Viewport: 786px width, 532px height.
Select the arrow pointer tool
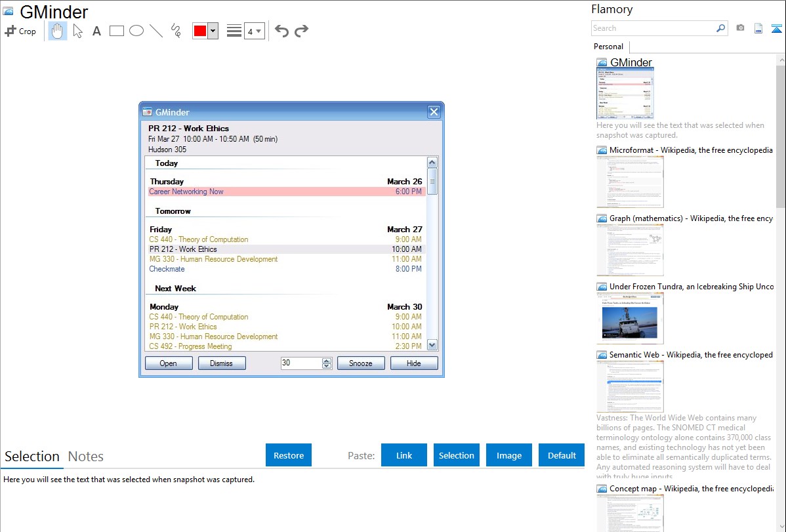coord(77,31)
